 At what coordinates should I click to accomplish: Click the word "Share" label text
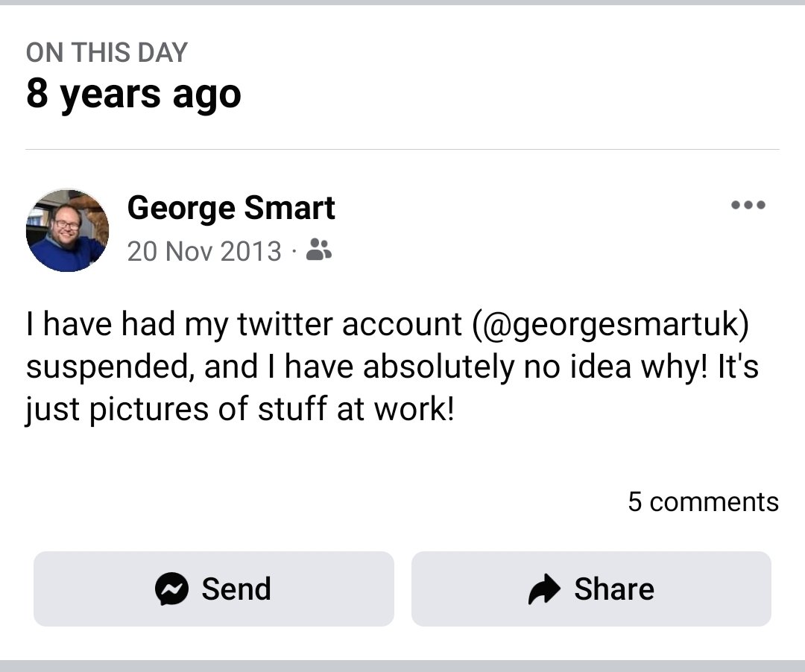click(x=613, y=589)
